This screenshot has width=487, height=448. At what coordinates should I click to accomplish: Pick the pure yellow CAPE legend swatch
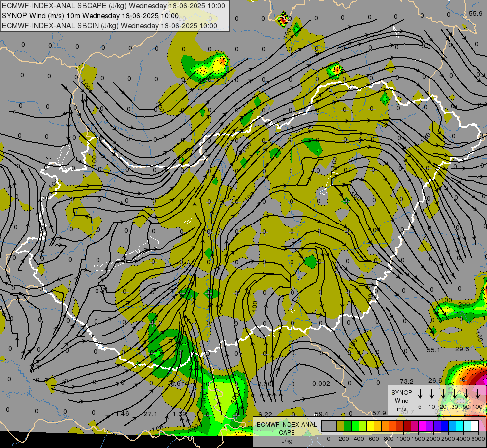pyautogui.click(x=370, y=426)
